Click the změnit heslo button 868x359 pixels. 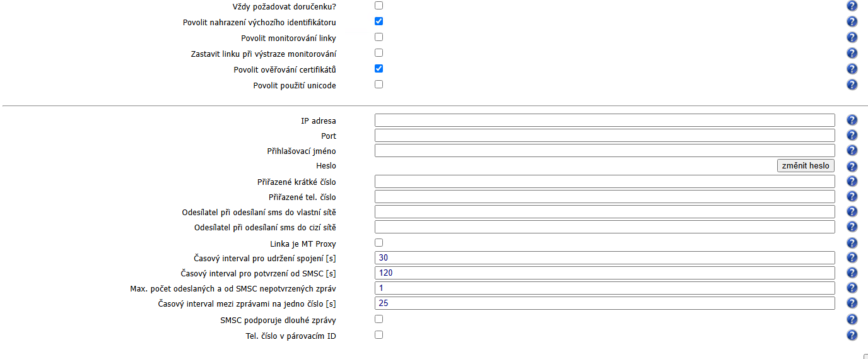click(x=806, y=166)
